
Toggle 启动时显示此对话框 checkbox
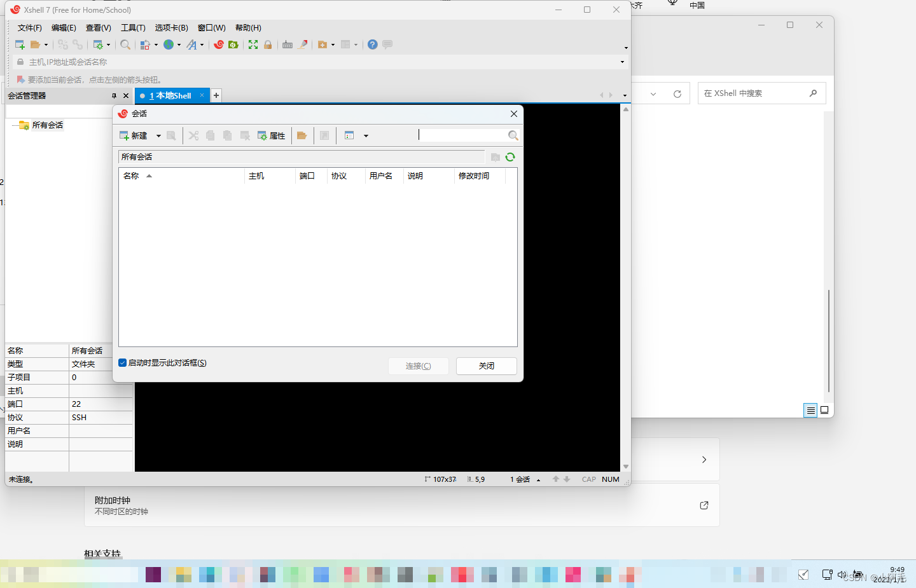[123, 363]
